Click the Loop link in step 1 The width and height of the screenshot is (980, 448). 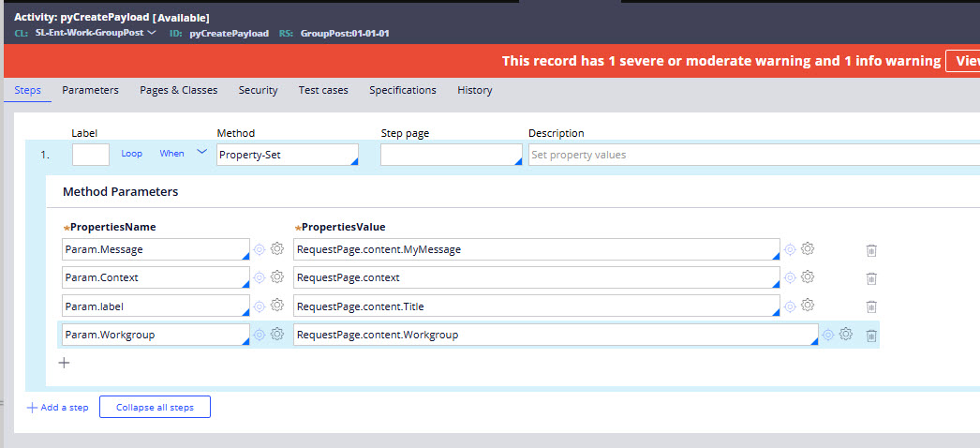point(132,153)
